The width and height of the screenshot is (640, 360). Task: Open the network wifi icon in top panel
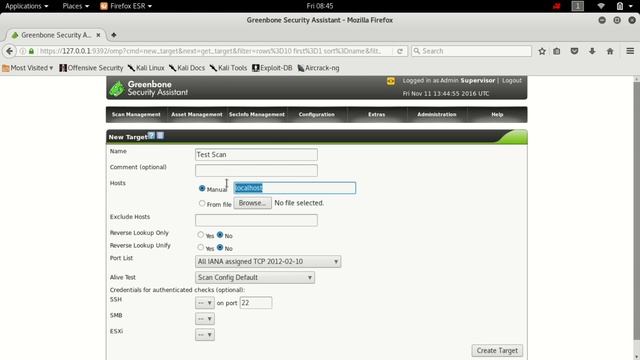click(601, 6)
